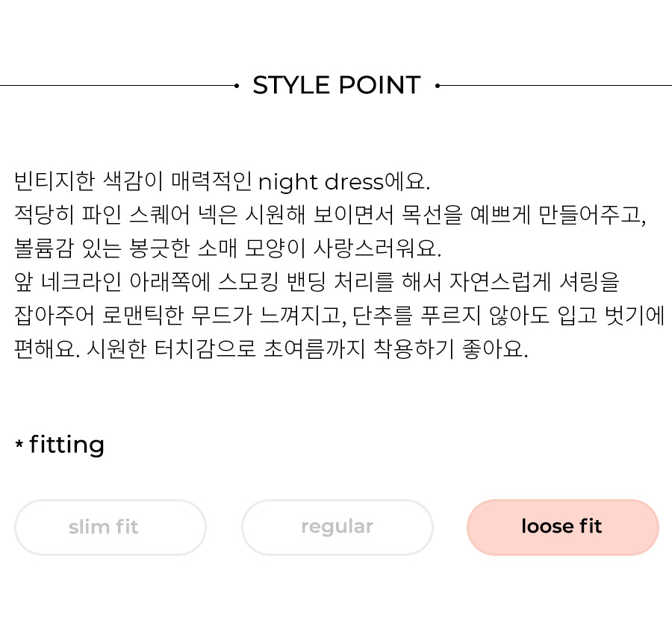Click the right horizontal divider line

(556, 86)
